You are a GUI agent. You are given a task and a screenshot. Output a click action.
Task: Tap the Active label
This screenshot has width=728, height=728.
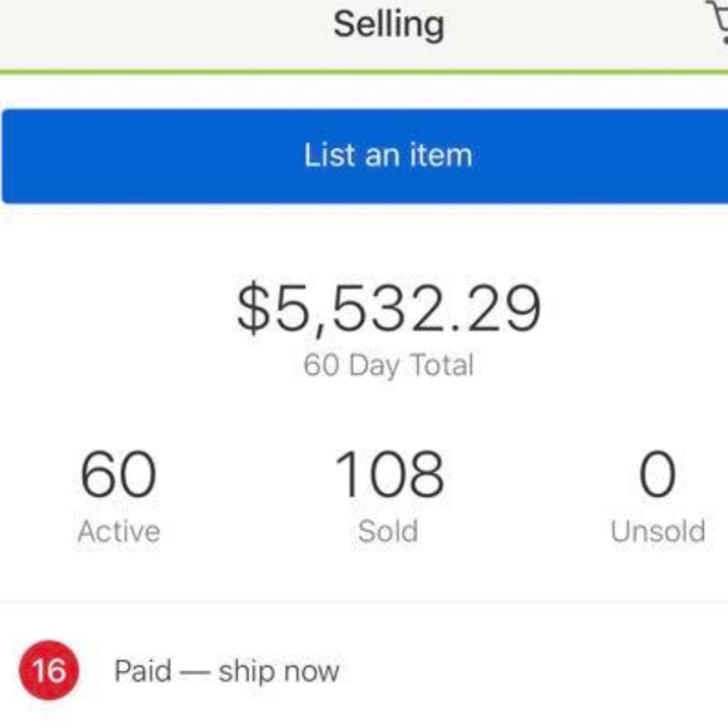point(119,531)
